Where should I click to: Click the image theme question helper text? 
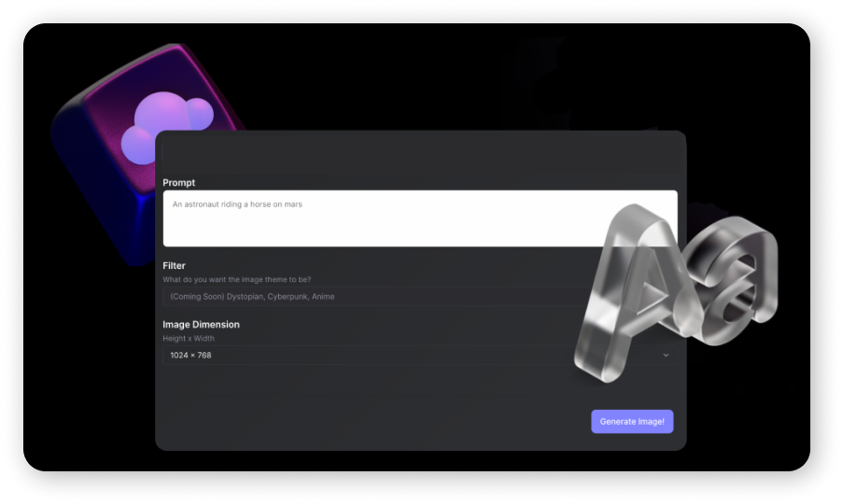coord(236,279)
